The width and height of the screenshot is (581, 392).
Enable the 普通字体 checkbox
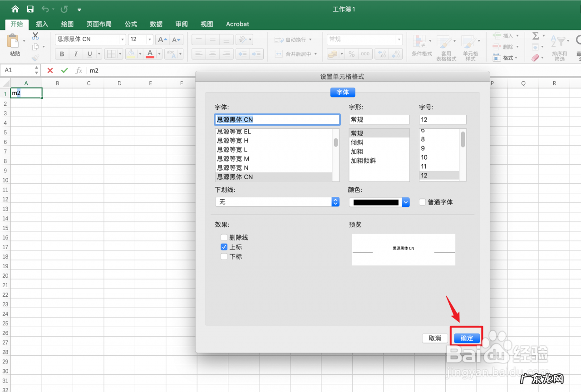coord(422,202)
